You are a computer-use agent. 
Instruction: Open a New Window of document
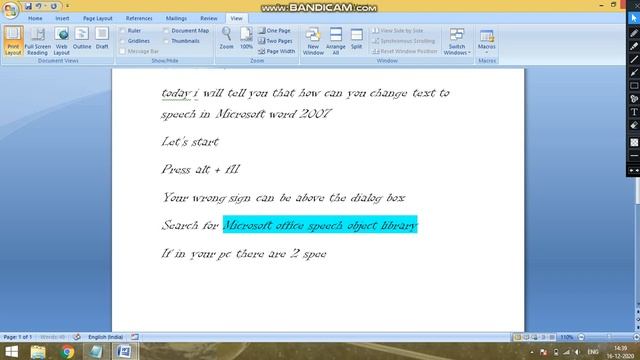point(313,40)
